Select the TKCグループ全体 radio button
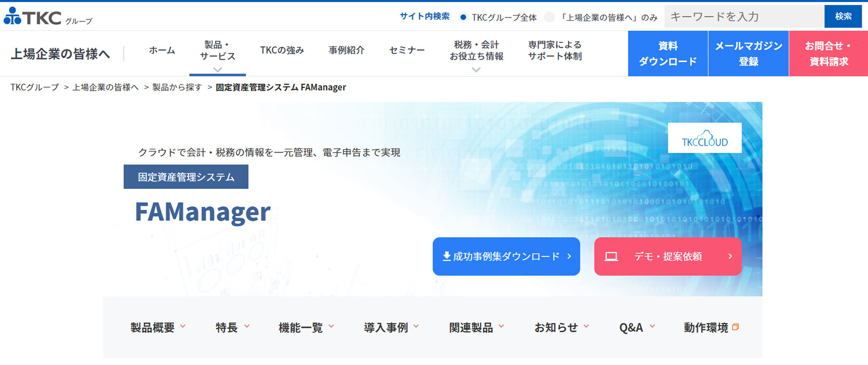Image resolution: width=868 pixels, height=365 pixels. pos(463,17)
